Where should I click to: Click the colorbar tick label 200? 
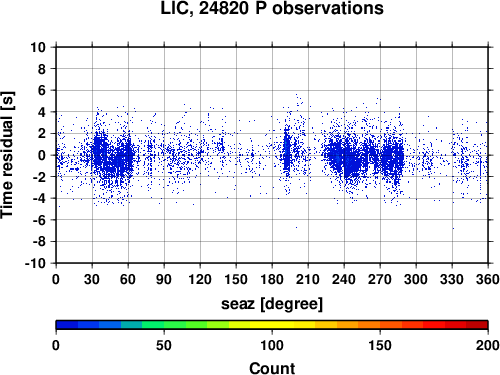(488, 345)
